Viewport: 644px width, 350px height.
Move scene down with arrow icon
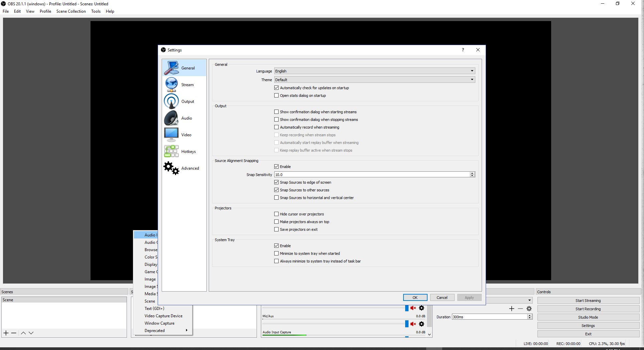point(31,333)
